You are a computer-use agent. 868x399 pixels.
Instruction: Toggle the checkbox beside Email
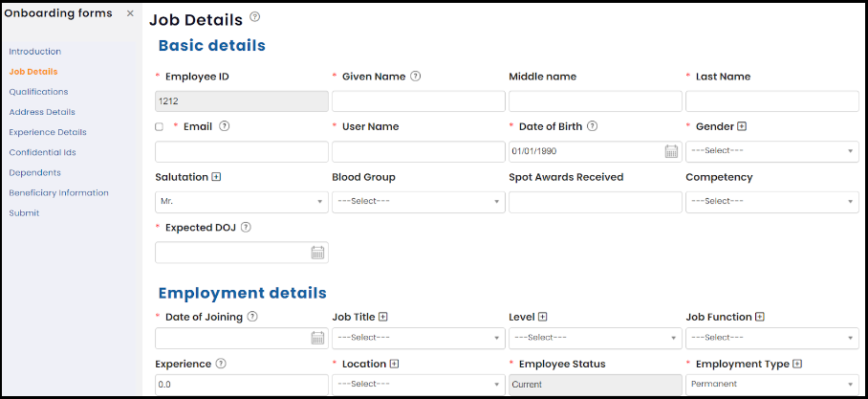[160, 127]
